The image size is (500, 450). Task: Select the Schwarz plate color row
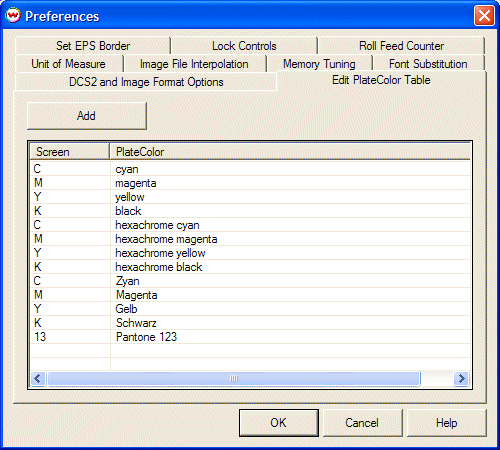[x=250, y=323]
